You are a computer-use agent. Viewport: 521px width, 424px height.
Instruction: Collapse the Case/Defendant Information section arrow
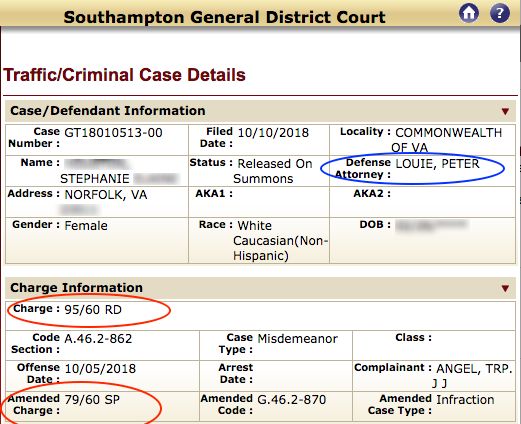click(505, 111)
